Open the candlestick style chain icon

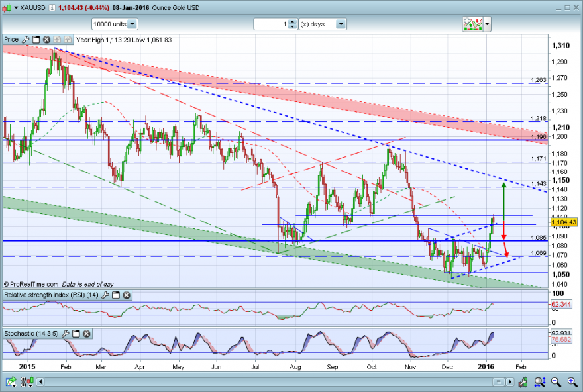[26, 381]
